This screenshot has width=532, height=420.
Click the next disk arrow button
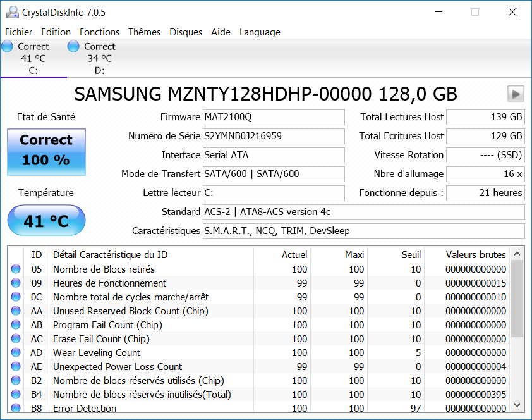[516, 94]
